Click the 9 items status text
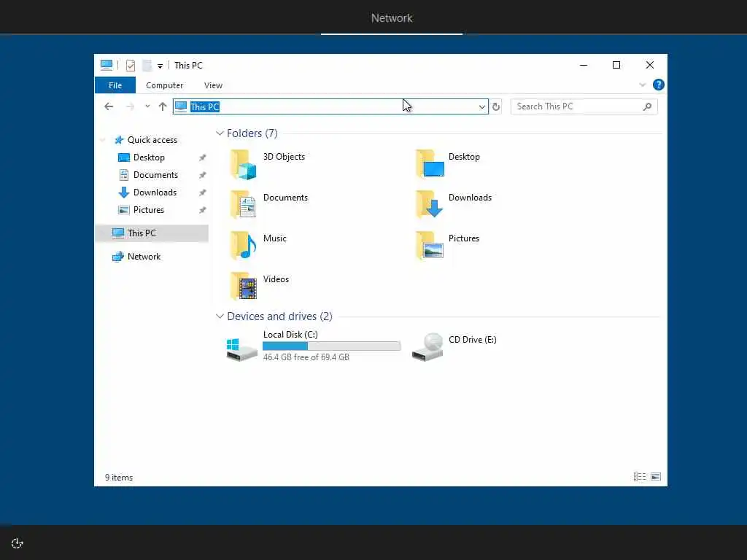This screenshot has width=747, height=560. click(x=119, y=478)
